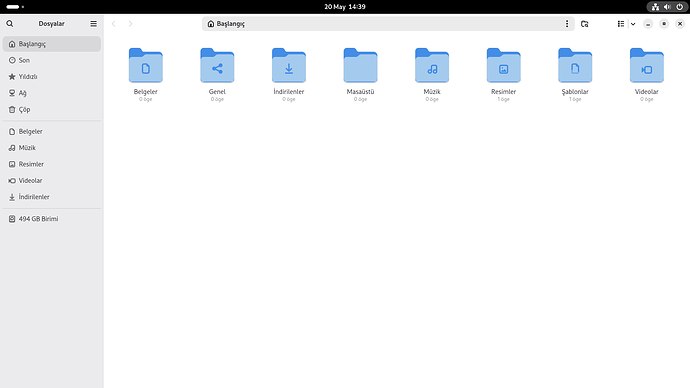Viewport: 690px width, 388px height.
Task: Select the Masaüstü folder icon
Action: (360, 65)
